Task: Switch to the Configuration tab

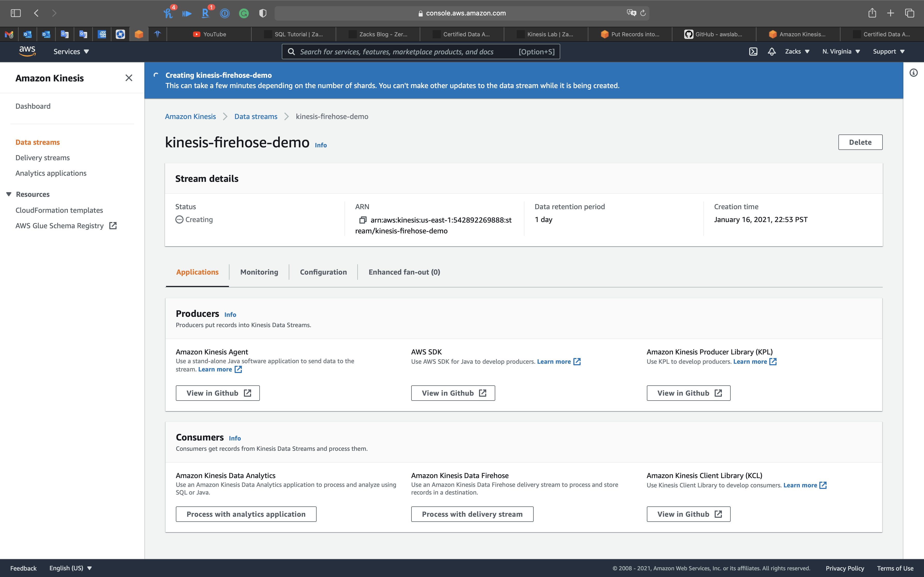Action: click(x=323, y=272)
